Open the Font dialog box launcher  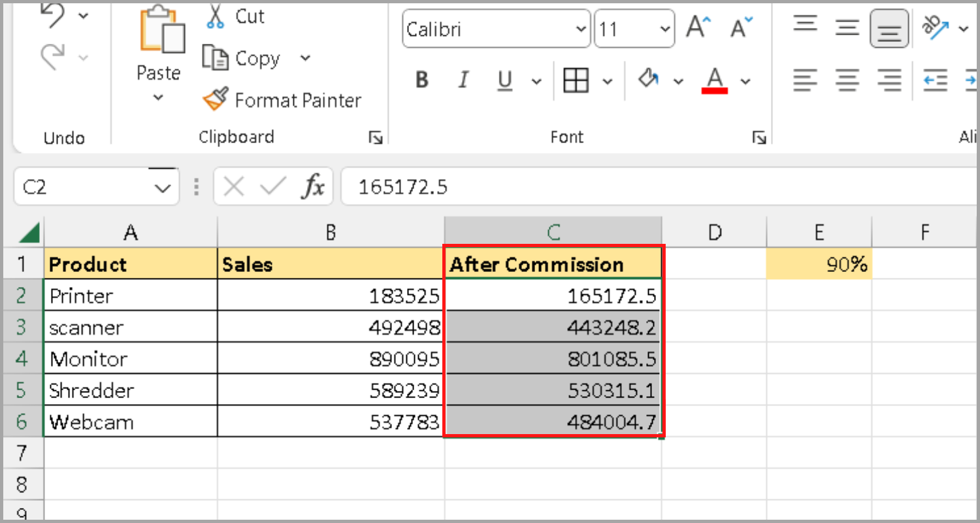click(x=760, y=137)
